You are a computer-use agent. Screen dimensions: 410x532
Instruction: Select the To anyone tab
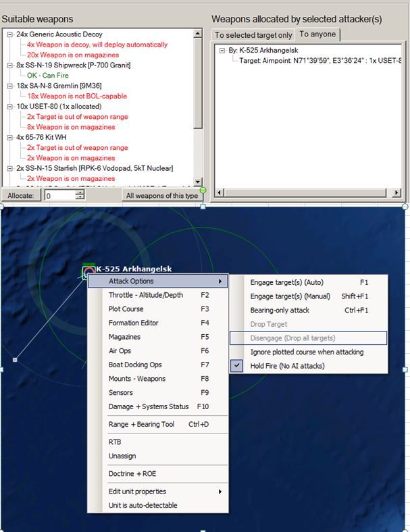(317, 34)
